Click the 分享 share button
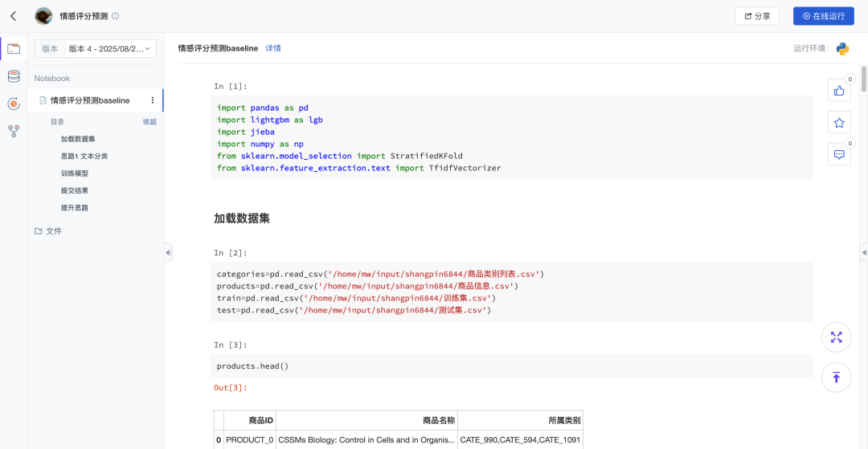The image size is (868, 449). [x=757, y=16]
